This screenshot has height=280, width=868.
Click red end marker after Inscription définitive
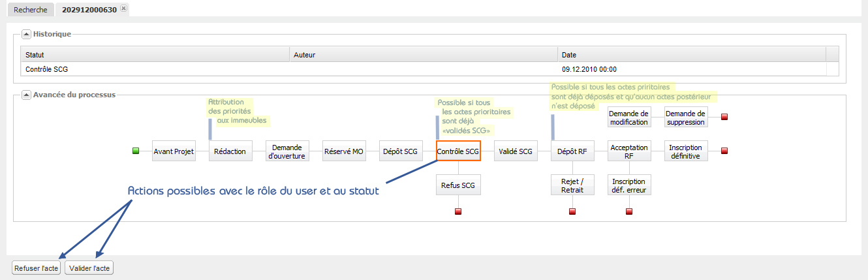(724, 151)
